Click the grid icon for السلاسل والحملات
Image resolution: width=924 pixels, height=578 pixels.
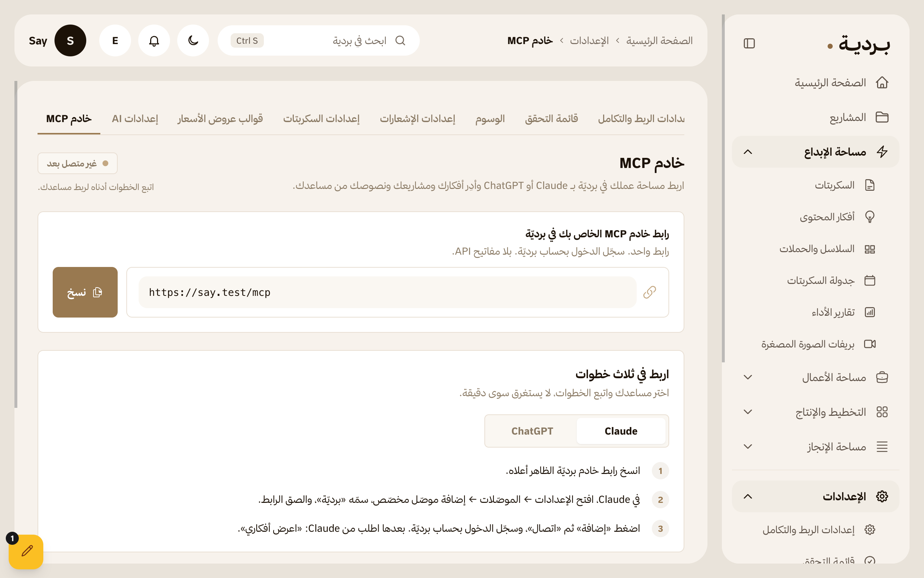point(870,249)
